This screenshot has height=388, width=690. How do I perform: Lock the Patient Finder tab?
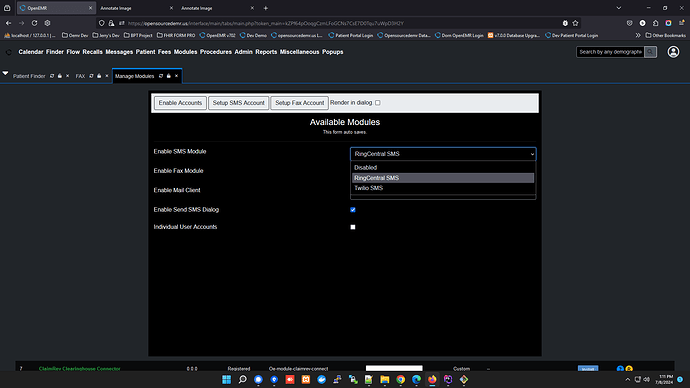pos(60,76)
